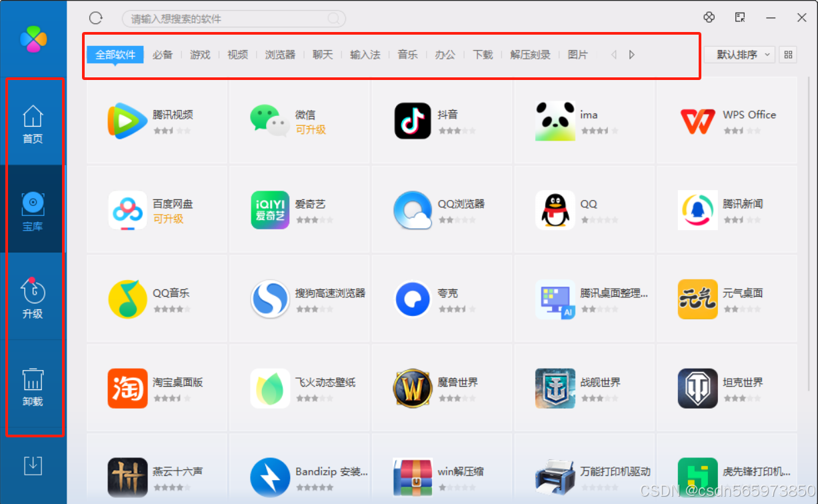Select 升级 in the left sidebar

click(34, 298)
